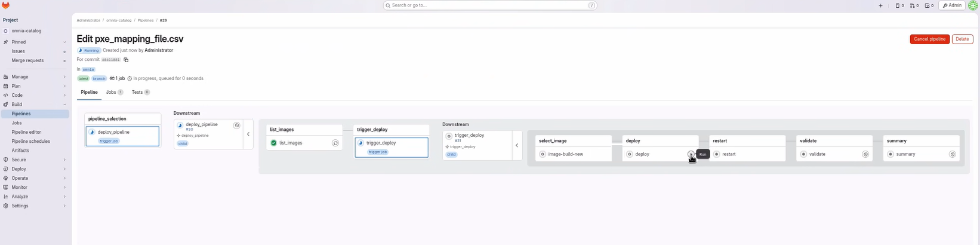
Task: Open Pipeline schedules in sidebar
Action: (35, 142)
